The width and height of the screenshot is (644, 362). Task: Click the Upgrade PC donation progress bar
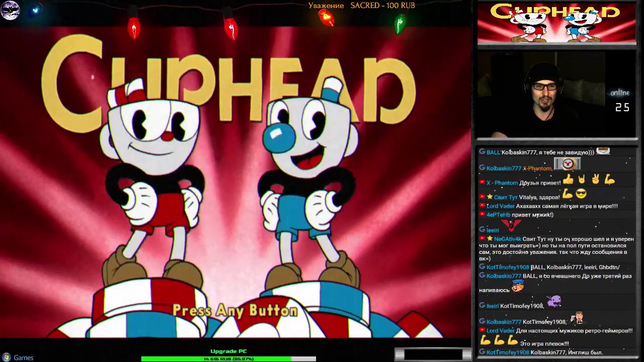click(228, 359)
